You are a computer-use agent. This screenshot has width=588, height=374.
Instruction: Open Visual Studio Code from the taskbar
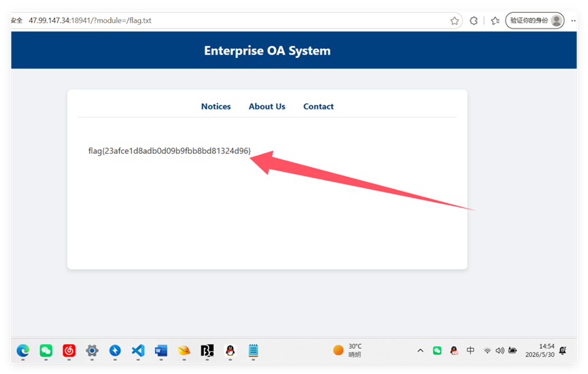(138, 351)
